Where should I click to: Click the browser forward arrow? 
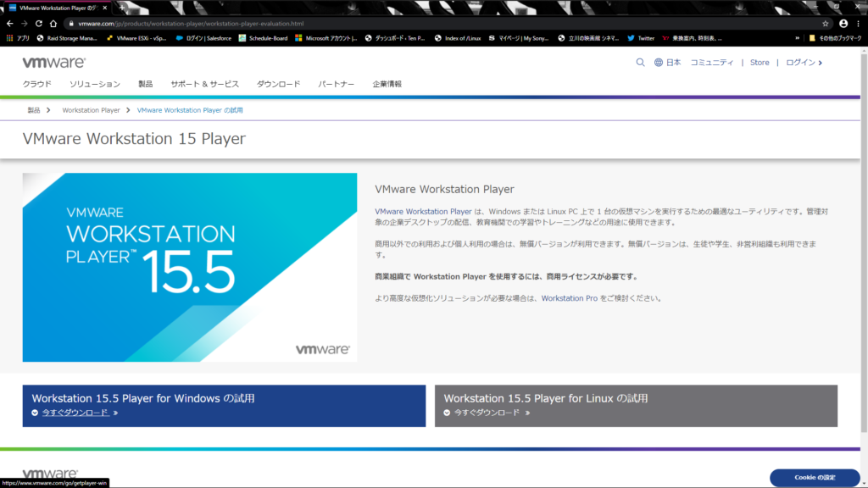tap(25, 24)
